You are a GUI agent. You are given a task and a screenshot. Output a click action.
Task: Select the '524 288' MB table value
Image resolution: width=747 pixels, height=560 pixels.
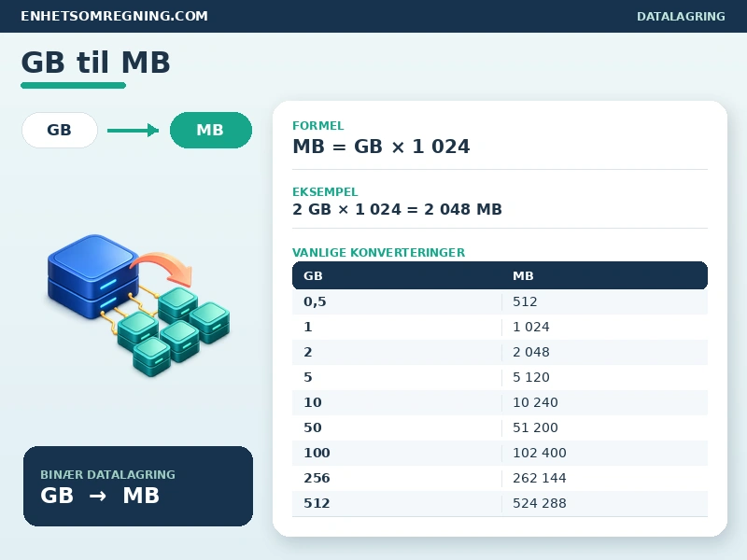540,503
